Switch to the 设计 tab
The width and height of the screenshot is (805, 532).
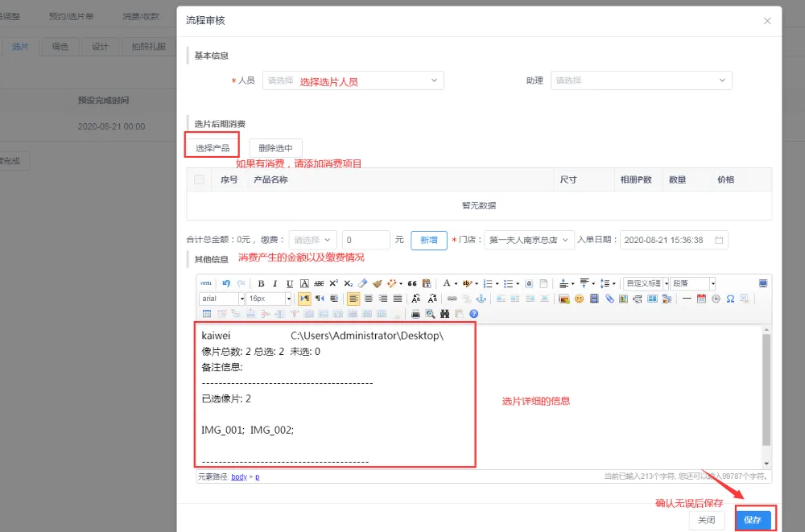tap(100, 47)
